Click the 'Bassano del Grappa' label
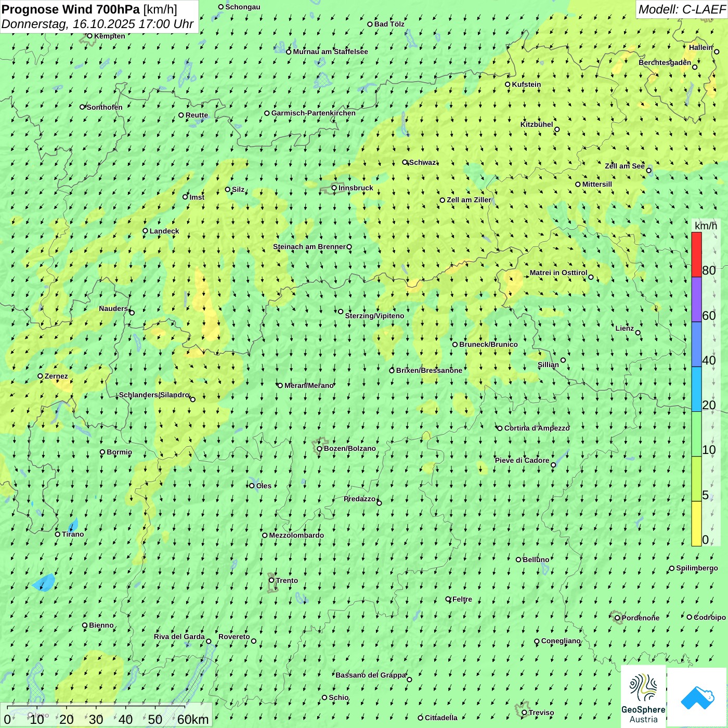 click(x=371, y=675)
